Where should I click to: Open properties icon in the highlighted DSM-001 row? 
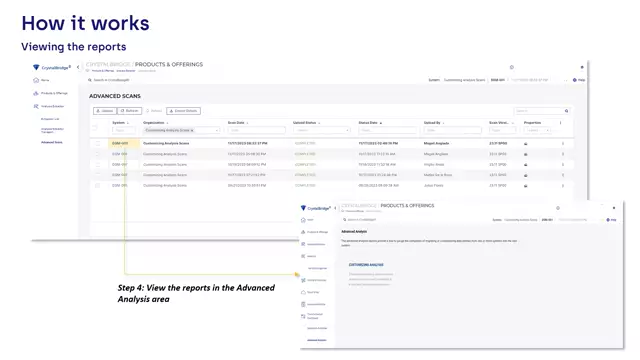pyautogui.click(x=526, y=144)
